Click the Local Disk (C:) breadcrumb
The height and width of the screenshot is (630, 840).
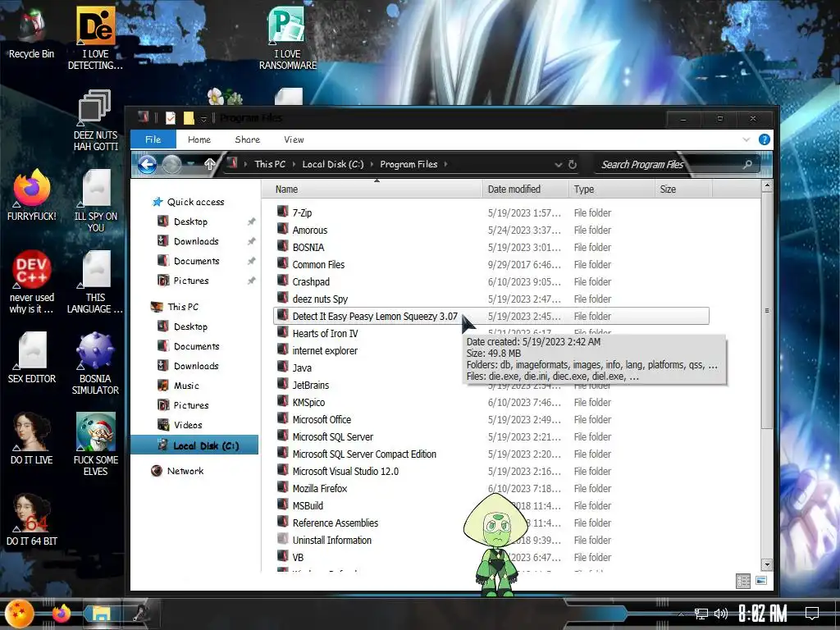(333, 164)
